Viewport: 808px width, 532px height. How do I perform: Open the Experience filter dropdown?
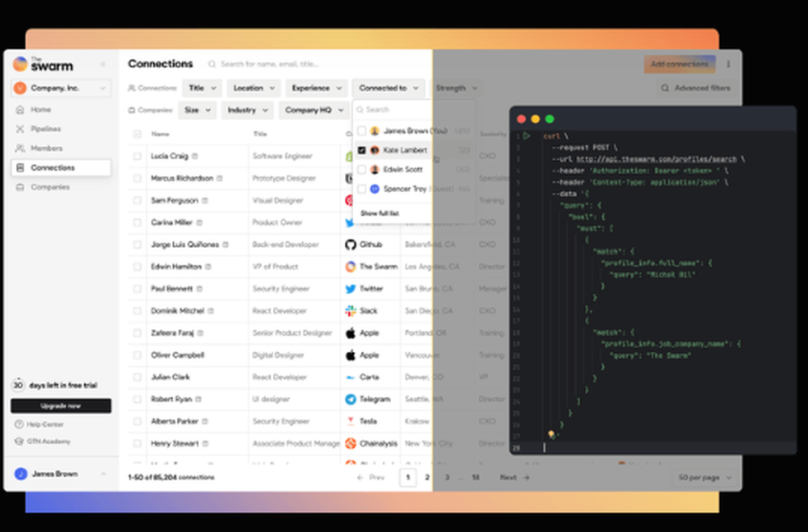[x=317, y=88]
